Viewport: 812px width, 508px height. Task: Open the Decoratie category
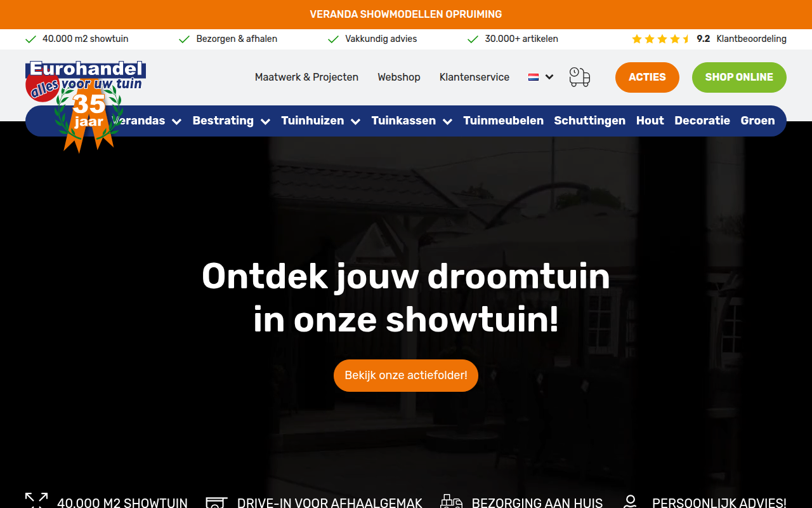point(702,121)
